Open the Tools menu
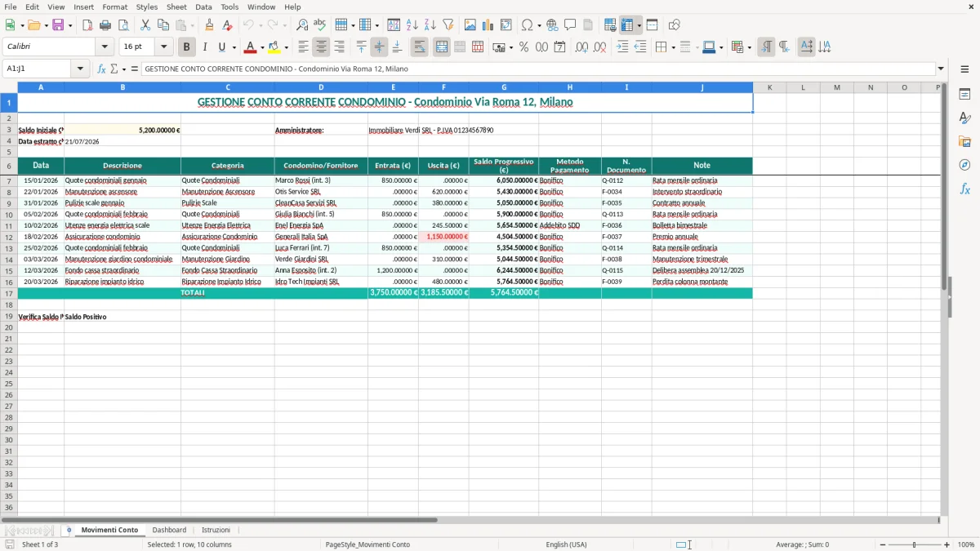The height and width of the screenshot is (551, 980). pos(229,7)
